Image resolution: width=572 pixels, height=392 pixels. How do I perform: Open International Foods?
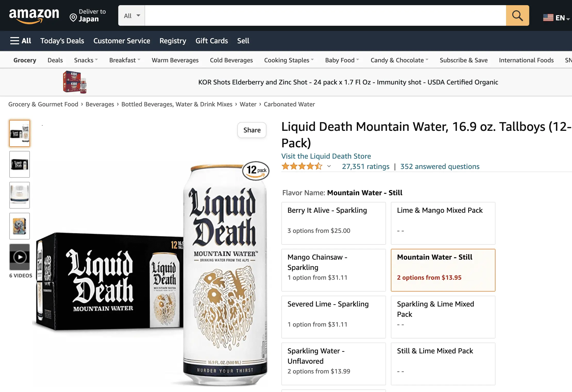[526, 60]
